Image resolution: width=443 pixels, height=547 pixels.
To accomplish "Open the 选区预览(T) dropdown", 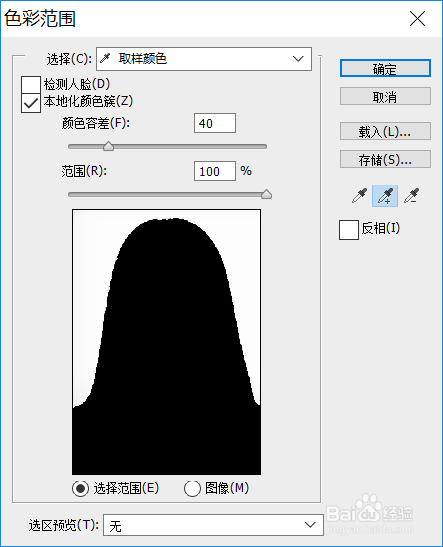I will coord(213,525).
